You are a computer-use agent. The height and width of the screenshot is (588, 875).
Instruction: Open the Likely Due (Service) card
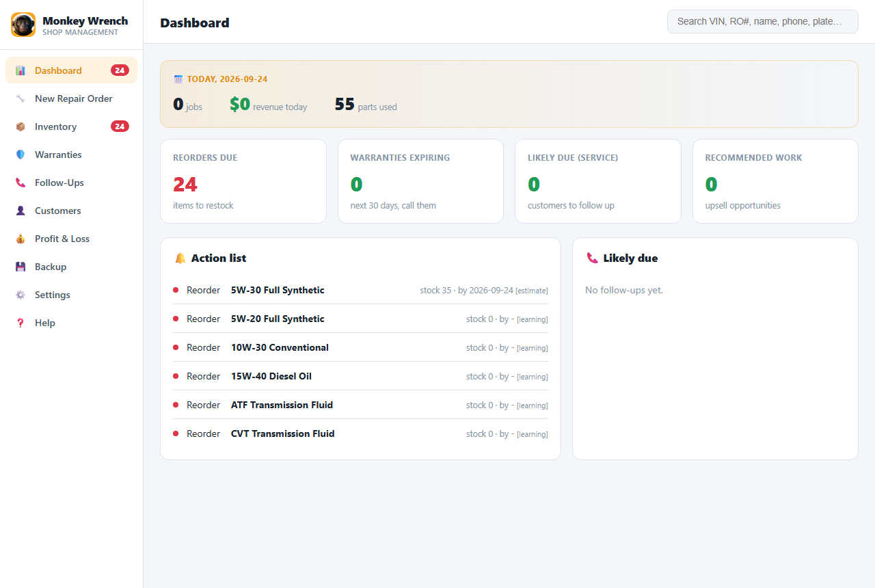pos(598,181)
